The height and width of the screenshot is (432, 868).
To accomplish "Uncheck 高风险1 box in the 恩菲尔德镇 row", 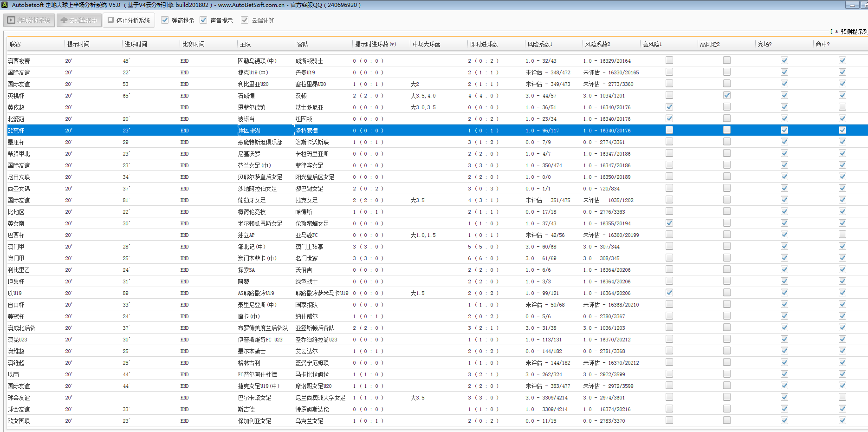I will click(669, 107).
